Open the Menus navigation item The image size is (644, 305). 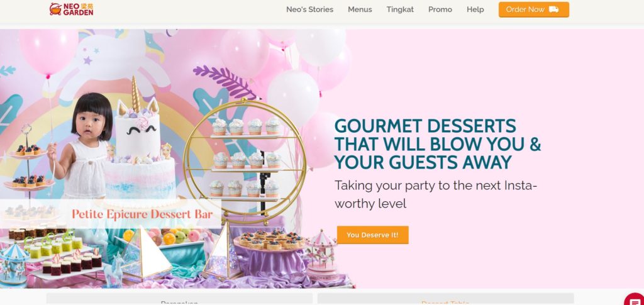(x=360, y=9)
